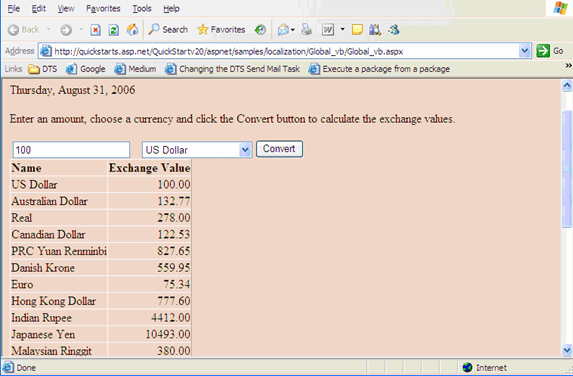The height and width of the screenshot is (376, 573).
Task: Click the Back navigation button
Action: click(23, 30)
